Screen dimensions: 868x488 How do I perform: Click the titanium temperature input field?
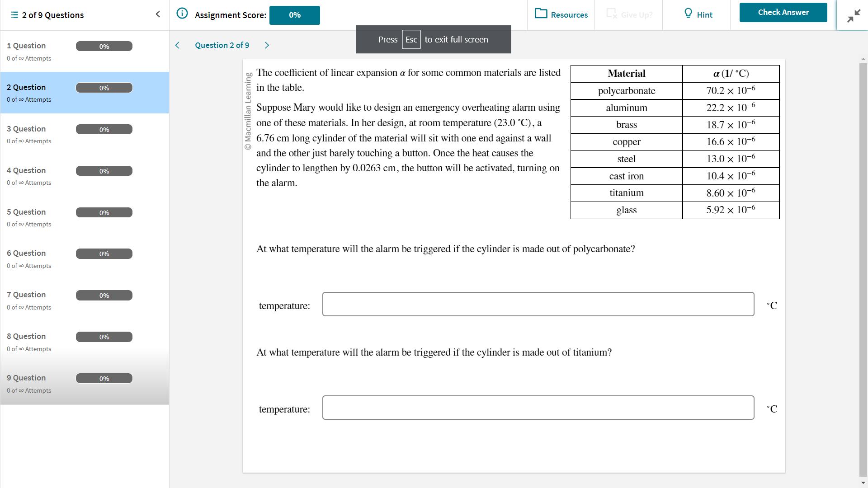pyautogui.click(x=538, y=408)
